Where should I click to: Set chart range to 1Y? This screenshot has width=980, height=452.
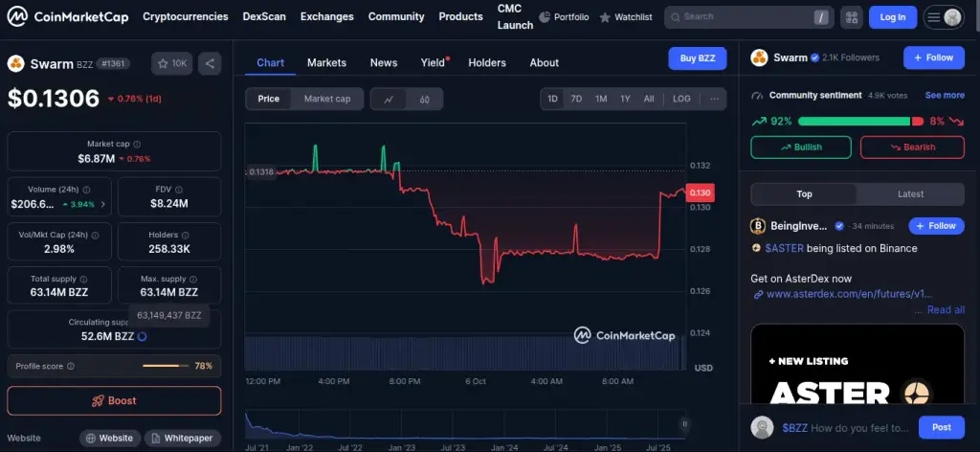[625, 99]
